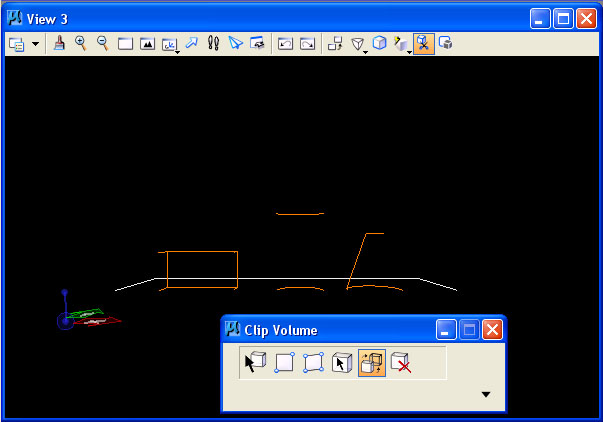Click the Fit View icon

[147, 44]
